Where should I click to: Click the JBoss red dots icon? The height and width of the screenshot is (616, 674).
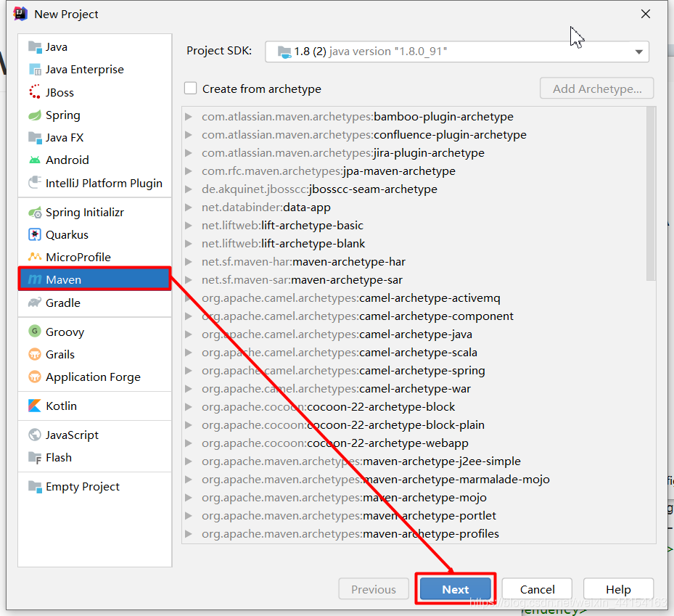pyautogui.click(x=34, y=92)
